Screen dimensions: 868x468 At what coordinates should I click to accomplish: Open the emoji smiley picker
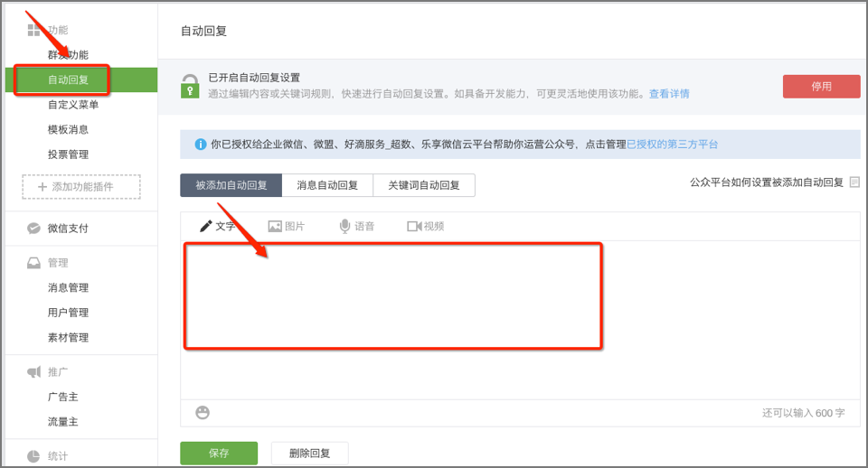coord(203,412)
